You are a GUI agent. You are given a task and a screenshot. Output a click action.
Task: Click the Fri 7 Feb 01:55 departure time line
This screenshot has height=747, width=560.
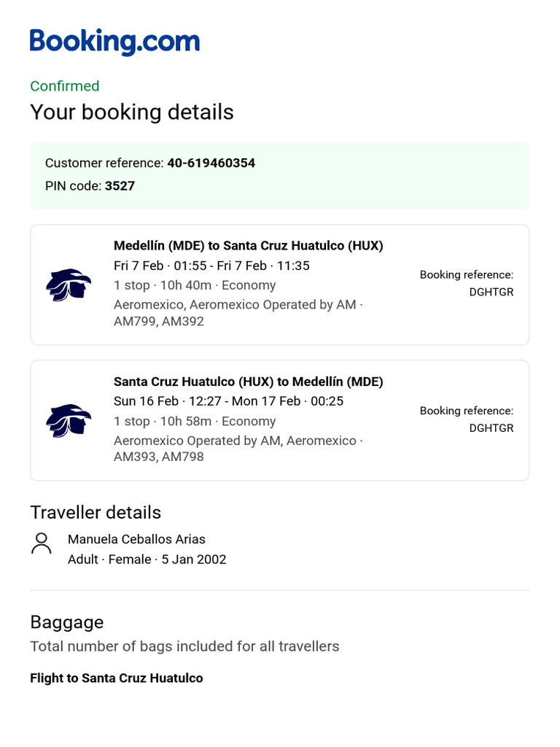(x=211, y=266)
